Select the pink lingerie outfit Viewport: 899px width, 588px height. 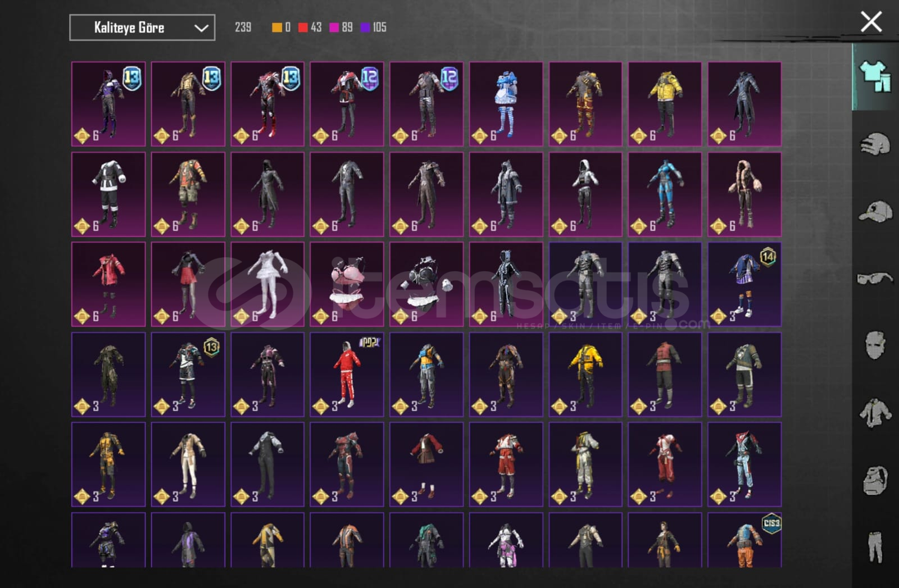[x=347, y=284]
